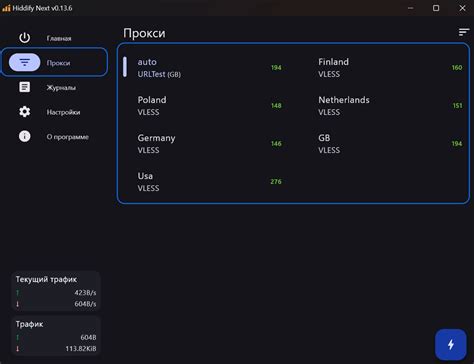Close the Hiddify Next window
The height and width of the screenshot is (364, 474).
[x=462, y=8]
